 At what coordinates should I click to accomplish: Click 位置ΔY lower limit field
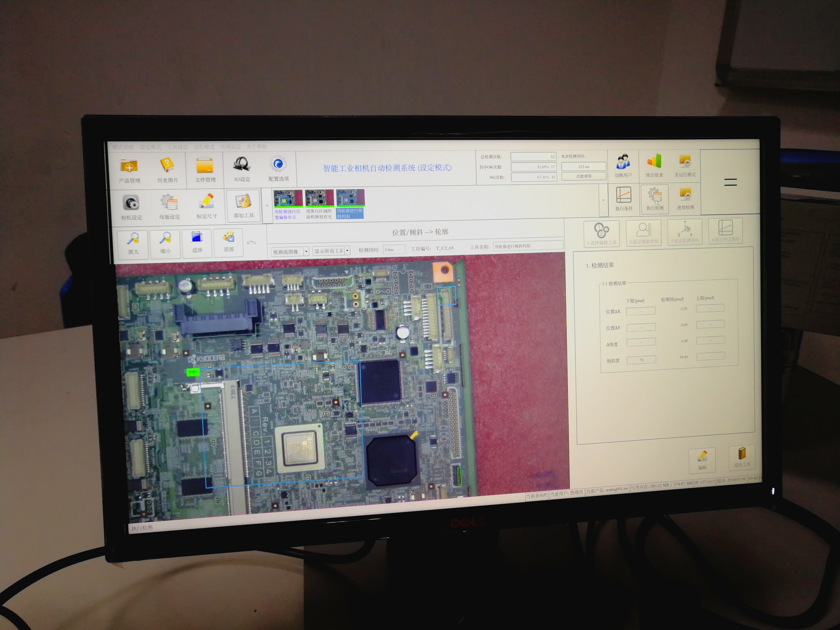tap(641, 327)
